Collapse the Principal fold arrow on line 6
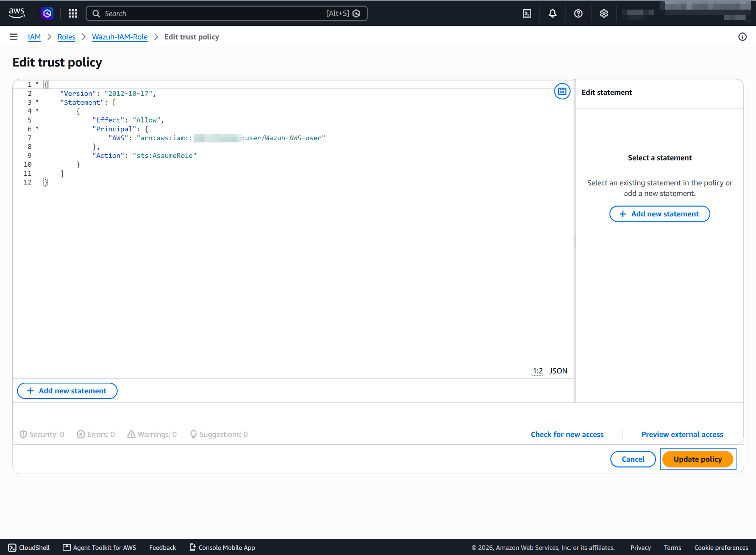This screenshot has width=756, height=555. click(37, 128)
